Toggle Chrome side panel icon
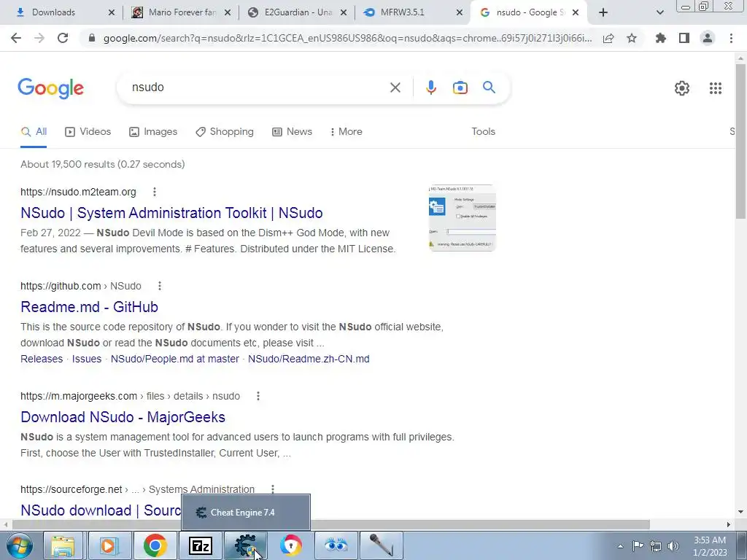The image size is (747, 560). pyautogui.click(x=684, y=38)
